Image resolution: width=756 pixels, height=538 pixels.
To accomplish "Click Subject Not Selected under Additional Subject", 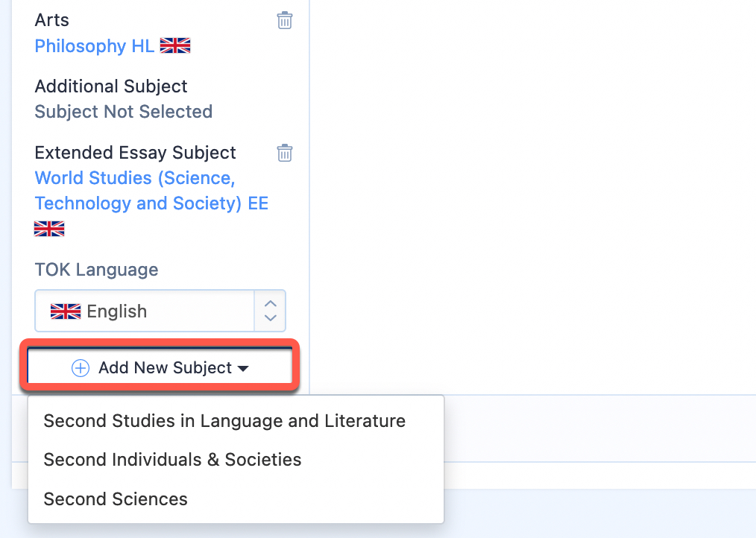I will [124, 112].
